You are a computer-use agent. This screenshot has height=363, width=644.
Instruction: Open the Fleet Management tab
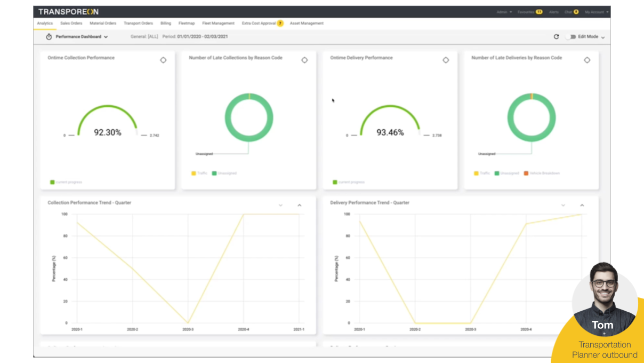pyautogui.click(x=218, y=23)
